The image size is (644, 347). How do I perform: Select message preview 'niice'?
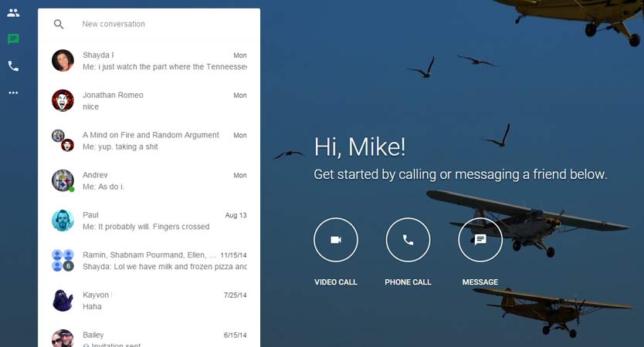coord(91,106)
